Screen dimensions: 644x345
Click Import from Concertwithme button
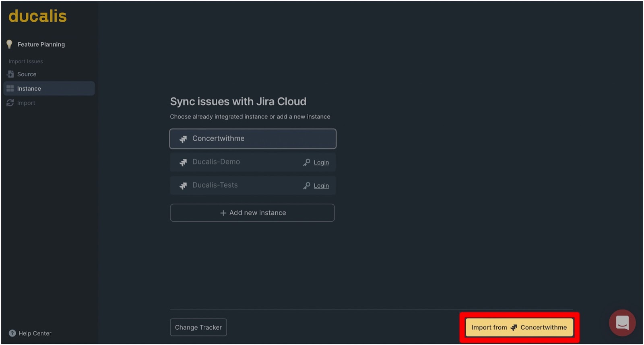(x=519, y=327)
